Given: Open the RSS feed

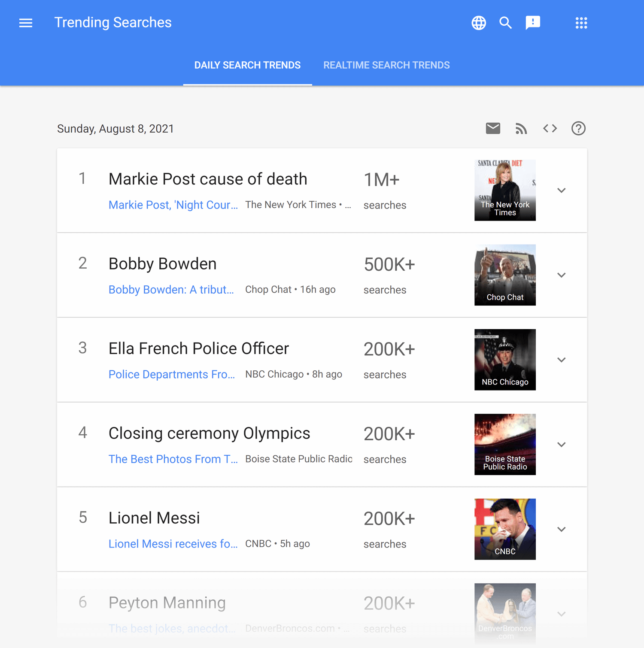Looking at the screenshot, I should coord(521,128).
